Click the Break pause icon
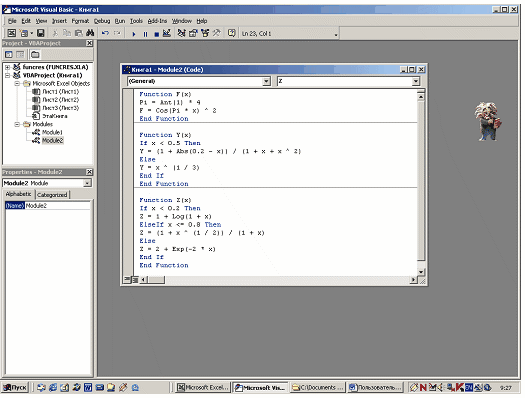 pyautogui.click(x=145, y=34)
